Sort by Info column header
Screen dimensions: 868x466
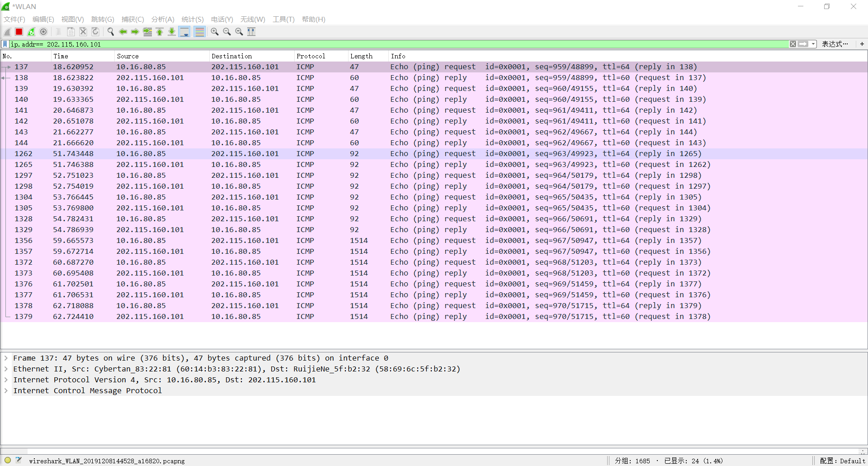tap(628, 56)
